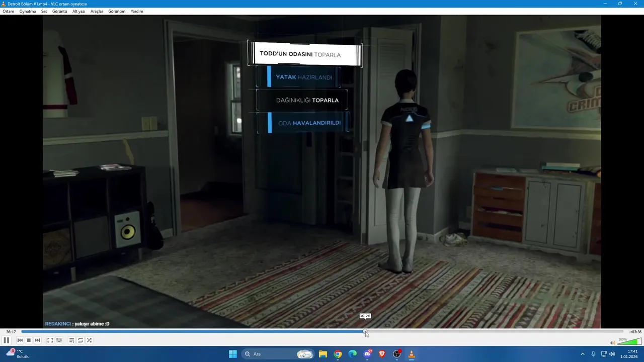Open the Alt yazı menu
The width and height of the screenshot is (644, 362).
[x=78, y=11]
